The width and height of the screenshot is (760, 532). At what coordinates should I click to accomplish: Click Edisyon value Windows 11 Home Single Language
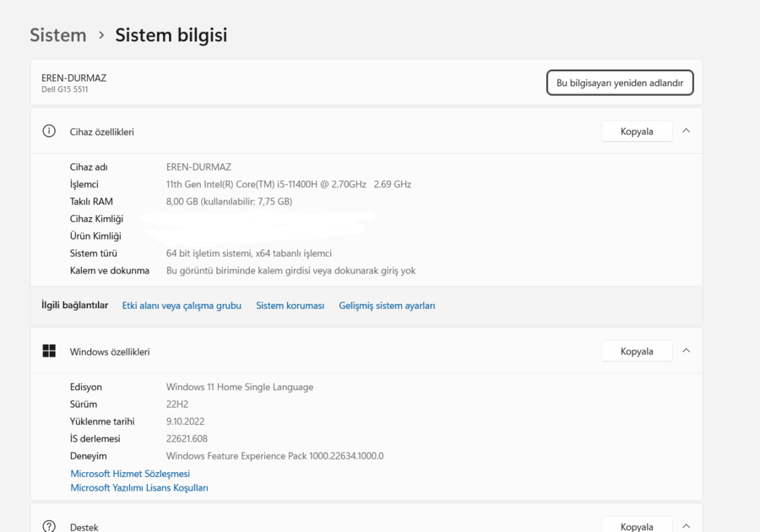240,387
